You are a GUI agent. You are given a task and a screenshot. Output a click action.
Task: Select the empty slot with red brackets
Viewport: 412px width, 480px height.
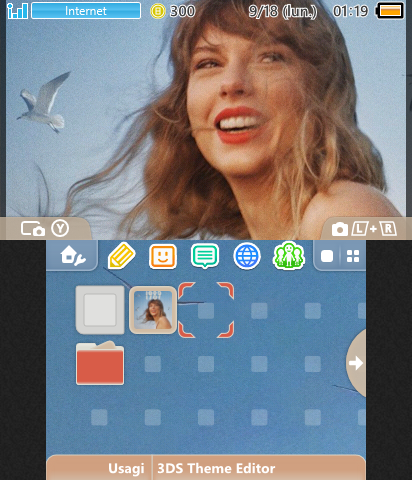[206, 310]
